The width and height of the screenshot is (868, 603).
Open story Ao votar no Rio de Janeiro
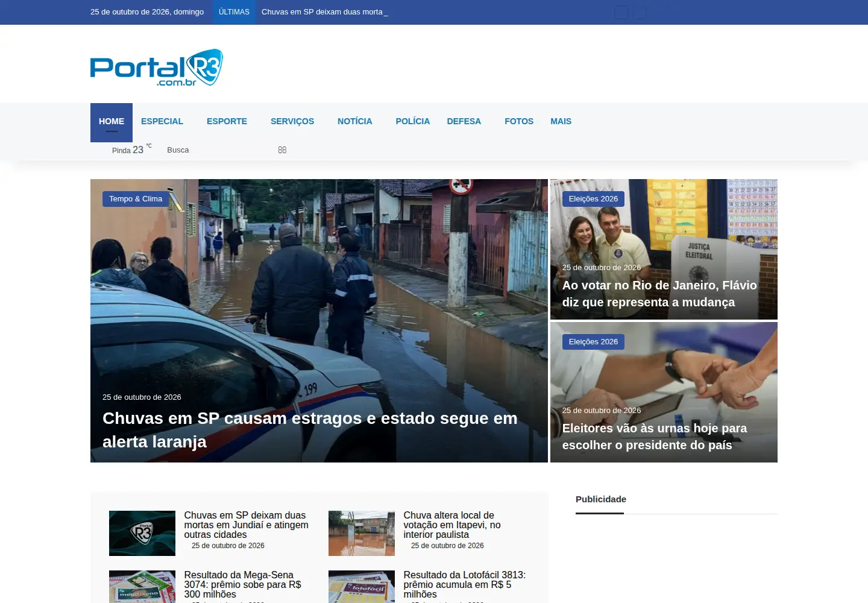[x=659, y=294]
